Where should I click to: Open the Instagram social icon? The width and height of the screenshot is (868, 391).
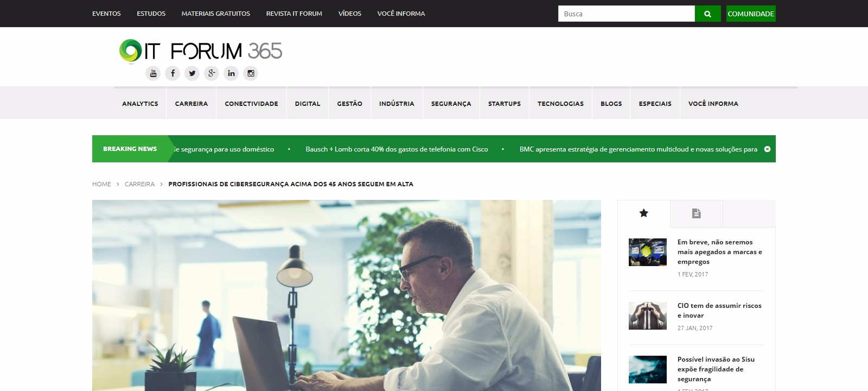(251, 73)
